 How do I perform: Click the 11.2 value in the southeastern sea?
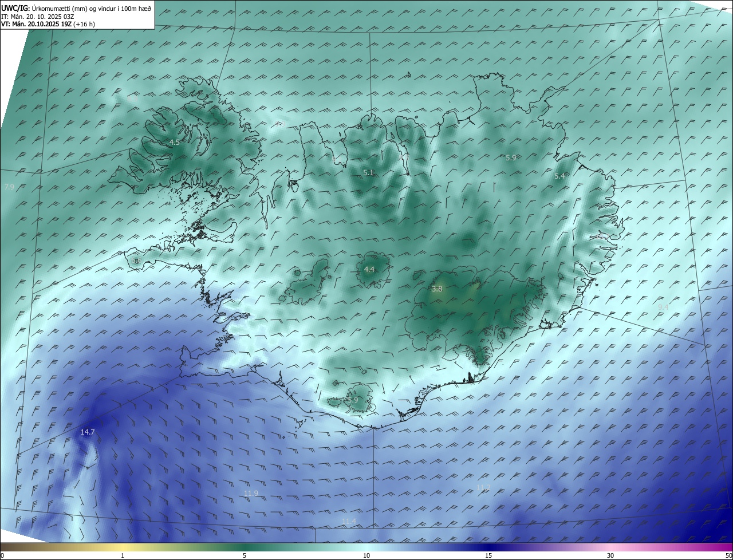coord(483,487)
